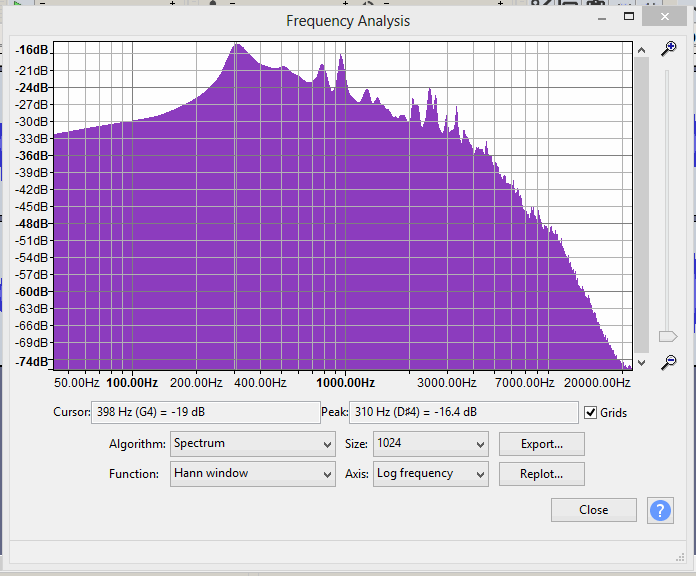Click the 3000.00Hz axis label
Screen dimensions: 696x576
[447, 383]
